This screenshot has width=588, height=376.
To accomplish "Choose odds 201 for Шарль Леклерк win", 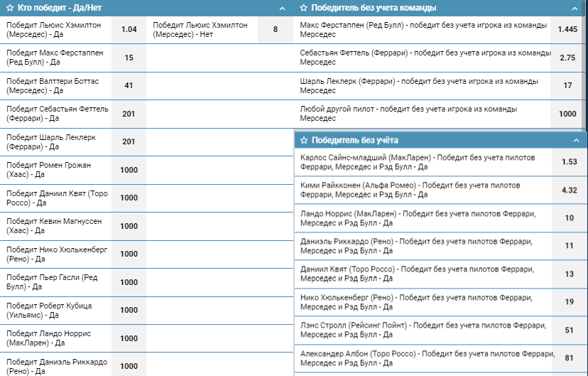I will 129,142.
